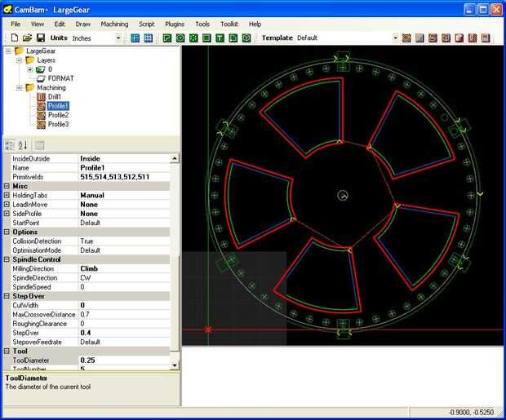The height and width of the screenshot is (420, 506).
Task: Select the Text 'T' draw tool
Action: [220, 38]
